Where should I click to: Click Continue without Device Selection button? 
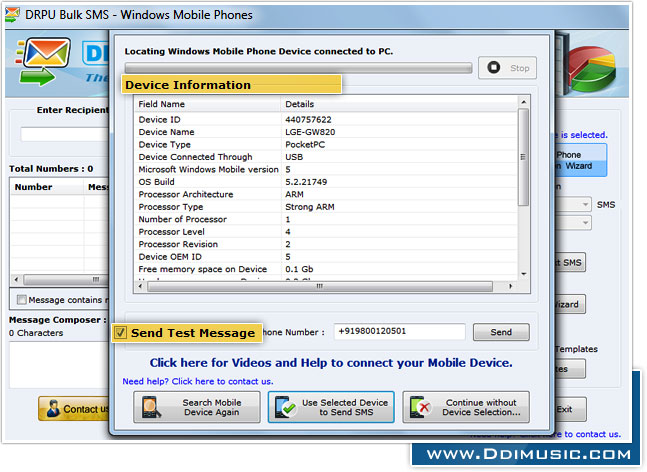(x=466, y=407)
